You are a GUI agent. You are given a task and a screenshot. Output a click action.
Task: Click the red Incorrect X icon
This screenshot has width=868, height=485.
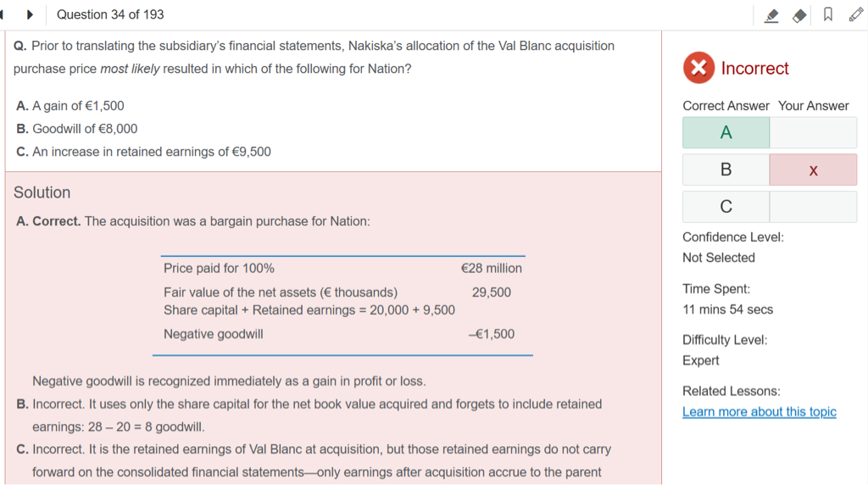tap(698, 68)
